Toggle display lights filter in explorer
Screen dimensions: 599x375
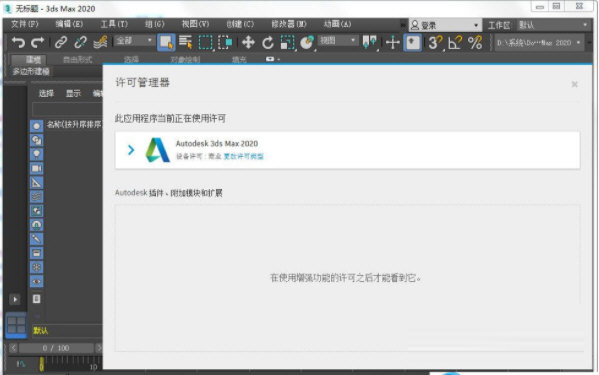click(x=36, y=154)
